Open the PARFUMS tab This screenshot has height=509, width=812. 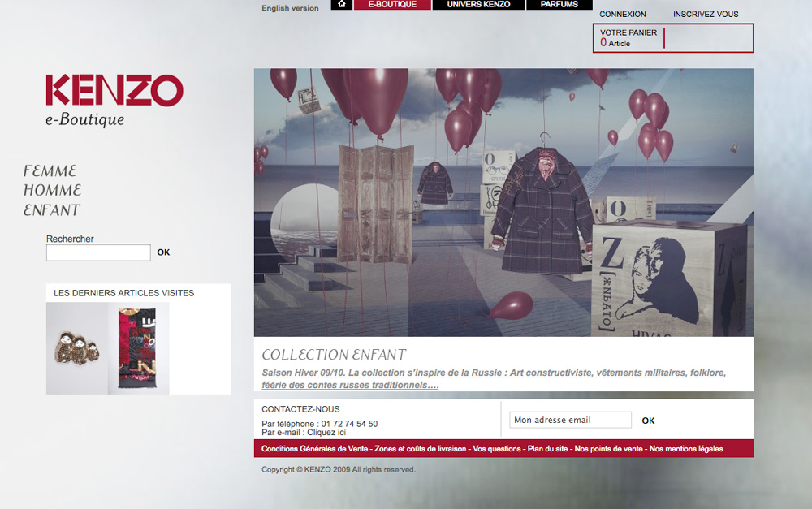(x=559, y=5)
